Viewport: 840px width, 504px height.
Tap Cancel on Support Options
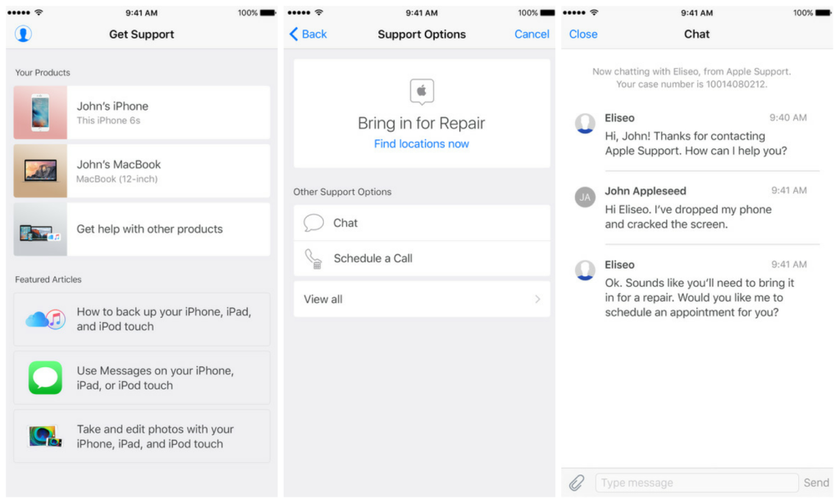pyautogui.click(x=532, y=34)
